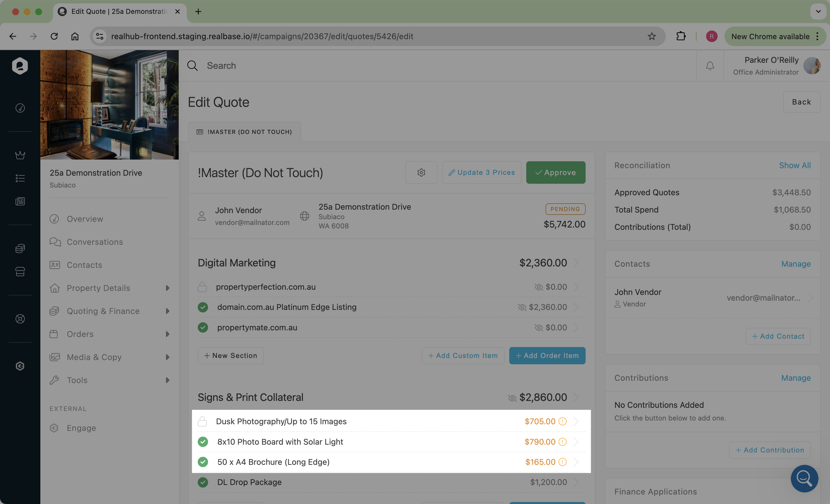Viewport: 830px width, 504px height.
Task: Click the Realhub logo icon
Action: [20, 66]
